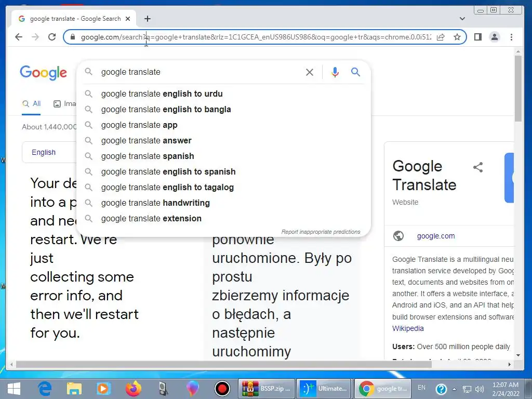532x399 pixels.
Task: Clear the search box text
Action: tap(310, 72)
